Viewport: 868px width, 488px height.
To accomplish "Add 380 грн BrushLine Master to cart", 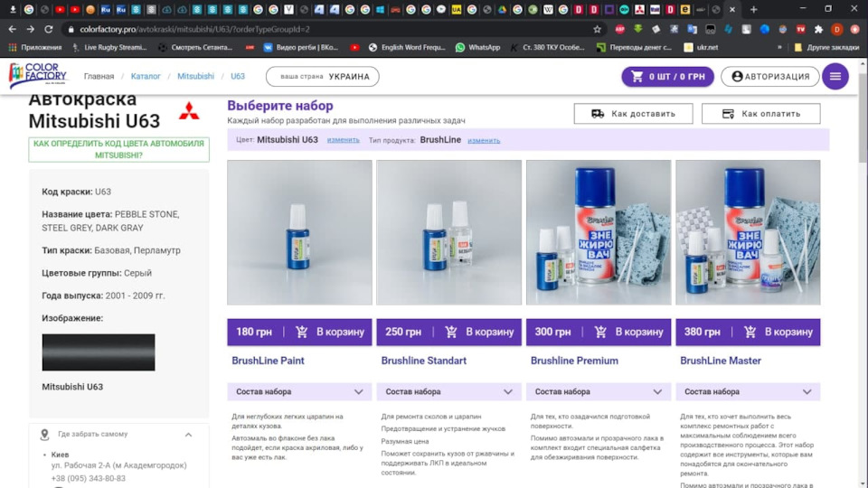I will 748,332.
